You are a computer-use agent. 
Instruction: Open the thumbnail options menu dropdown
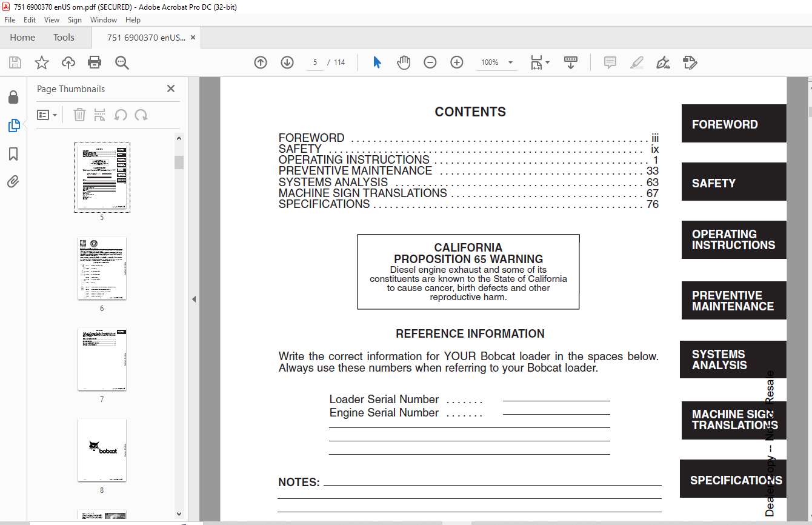coord(47,115)
